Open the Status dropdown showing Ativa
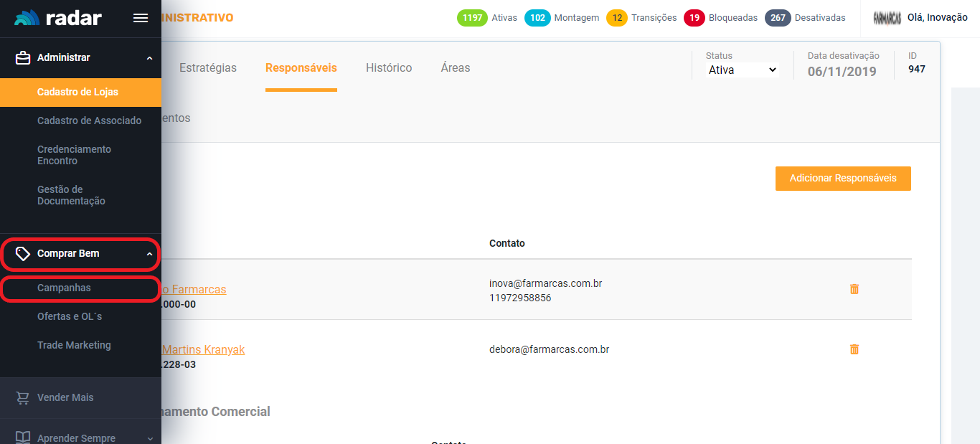 pyautogui.click(x=743, y=70)
